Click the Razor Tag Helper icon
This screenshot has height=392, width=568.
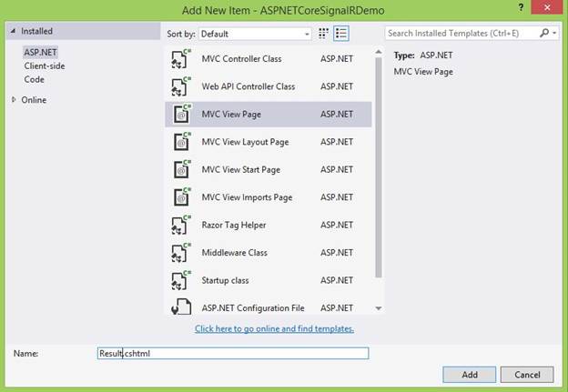[181, 226]
